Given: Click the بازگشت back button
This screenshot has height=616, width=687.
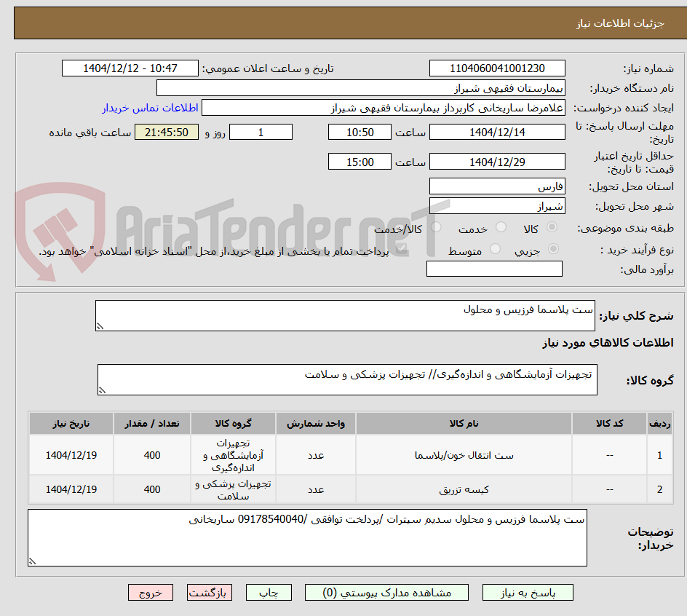Looking at the screenshot, I should tap(210, 592).
